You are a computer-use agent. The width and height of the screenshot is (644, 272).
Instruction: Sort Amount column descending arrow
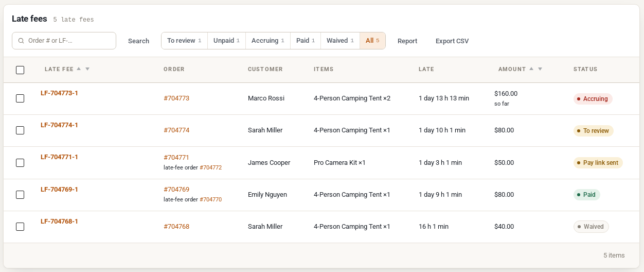pyautogui.click(x=540, y=69)
